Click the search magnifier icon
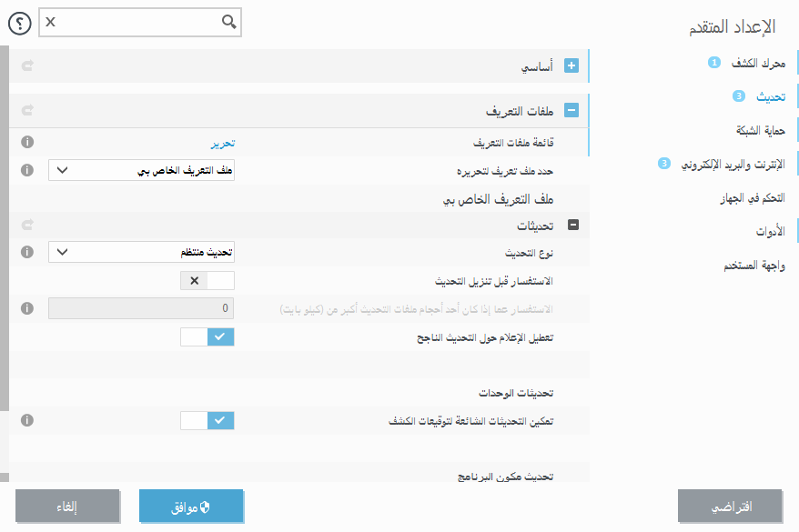Screen dimensions: 799x532 tap(227, 23)
